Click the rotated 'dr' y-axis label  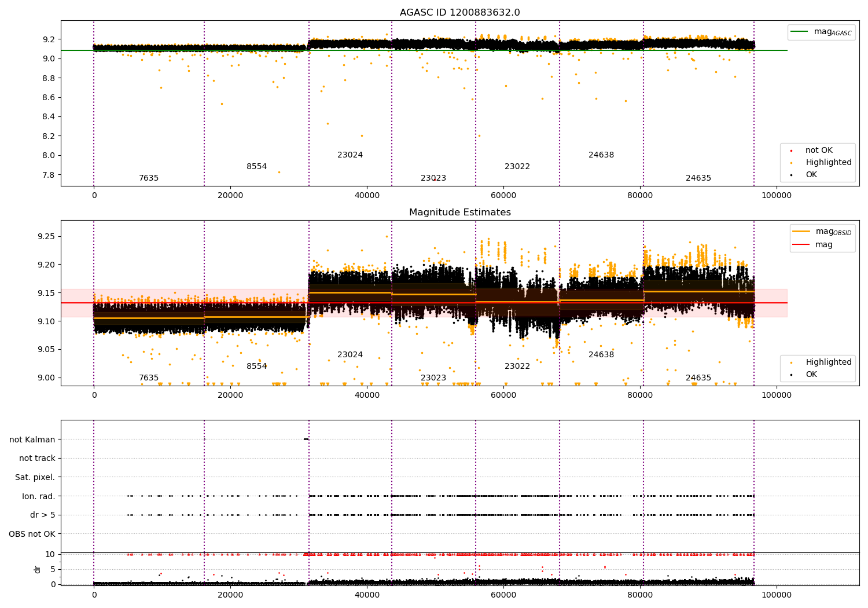(38, 569)
